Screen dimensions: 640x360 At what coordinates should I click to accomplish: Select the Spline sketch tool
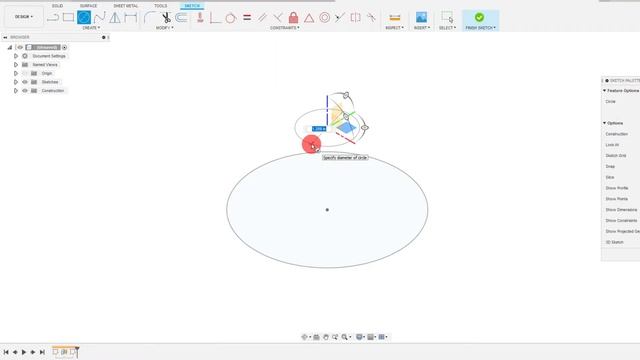point(100,18)
